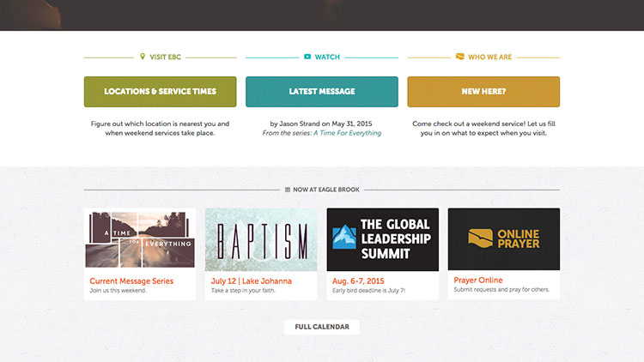Click the Watch section heading
The height and width of the screenshot is (362, 644).
coord(327,57)
